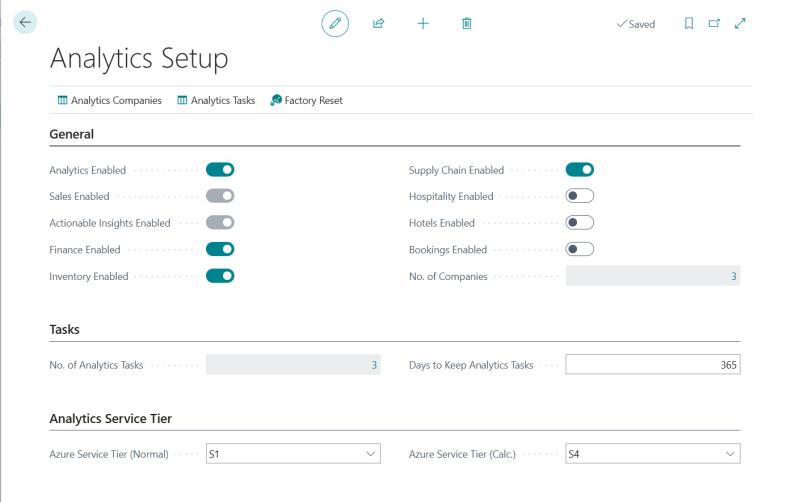Open Analytics Tasks action
The height and width of the screenshot is (502, 800).
click(216, 100)
